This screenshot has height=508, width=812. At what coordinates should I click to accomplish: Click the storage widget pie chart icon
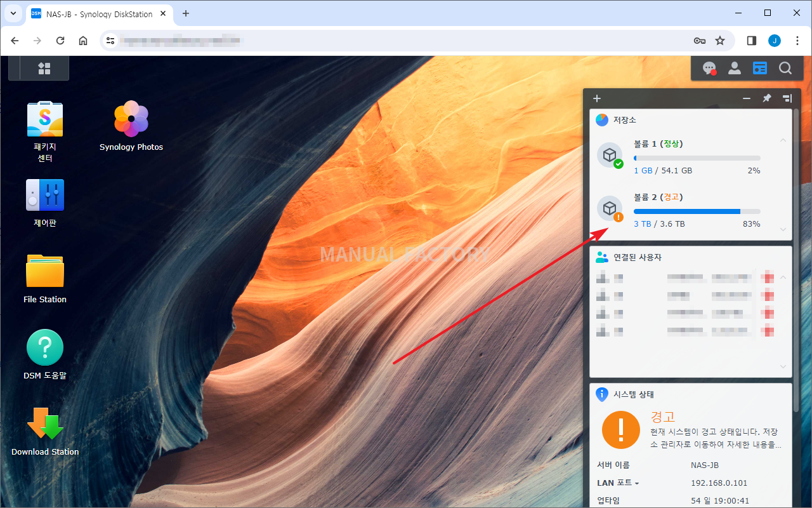602,120
